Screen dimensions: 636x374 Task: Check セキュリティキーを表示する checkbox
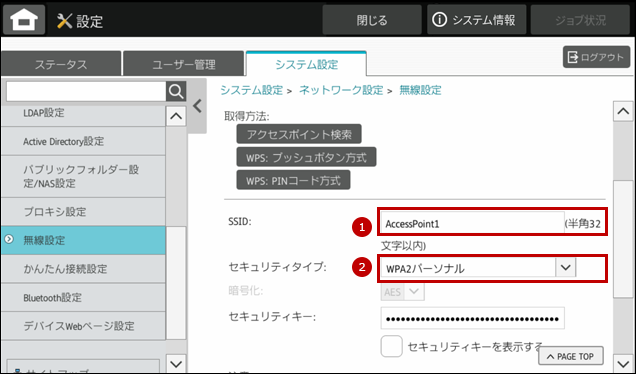[x=391, y=346]
